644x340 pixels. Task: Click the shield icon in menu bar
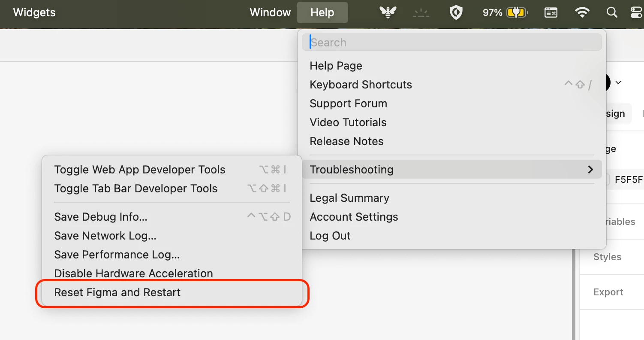coord(456,12)
